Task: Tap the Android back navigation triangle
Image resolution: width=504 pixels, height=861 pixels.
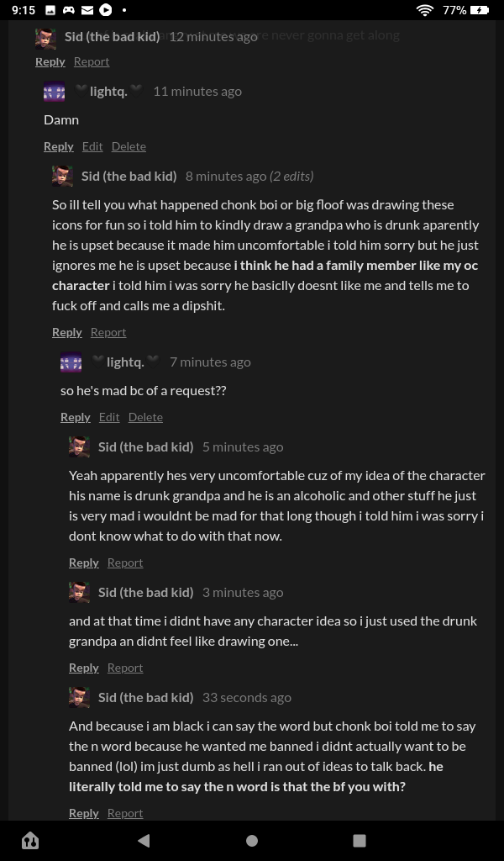Action: click(x=144, y=840)
